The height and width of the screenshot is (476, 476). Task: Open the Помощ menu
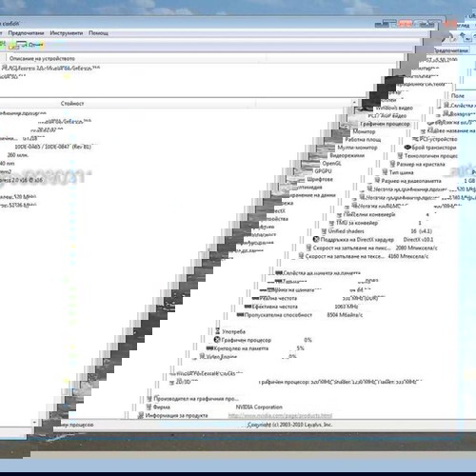tap(98, 33)
